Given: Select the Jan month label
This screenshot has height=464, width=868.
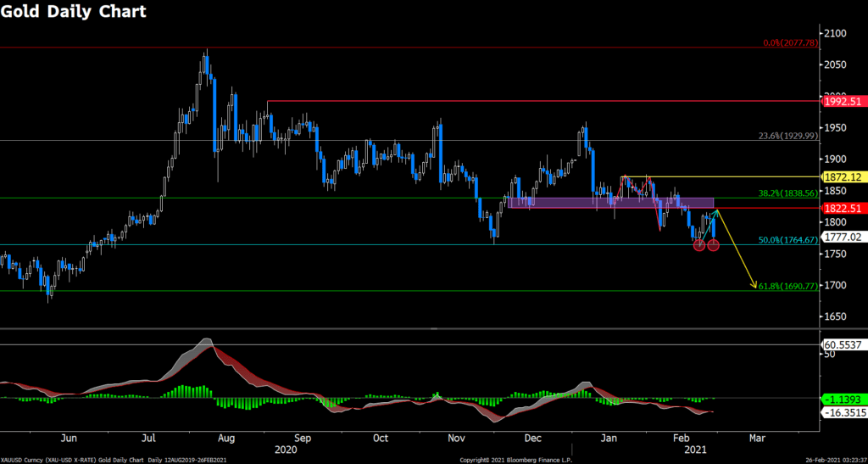Looking at the screenshot, I should point(609,438).
